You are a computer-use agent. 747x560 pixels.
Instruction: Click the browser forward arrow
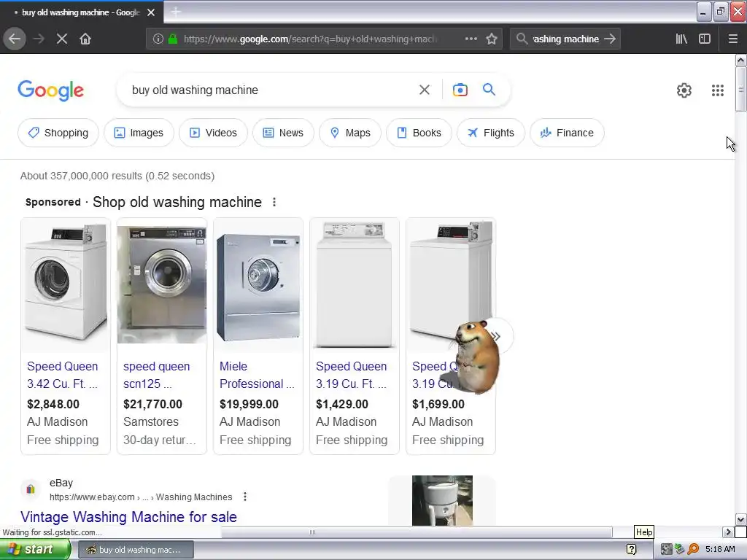click(x=39, y=39)
